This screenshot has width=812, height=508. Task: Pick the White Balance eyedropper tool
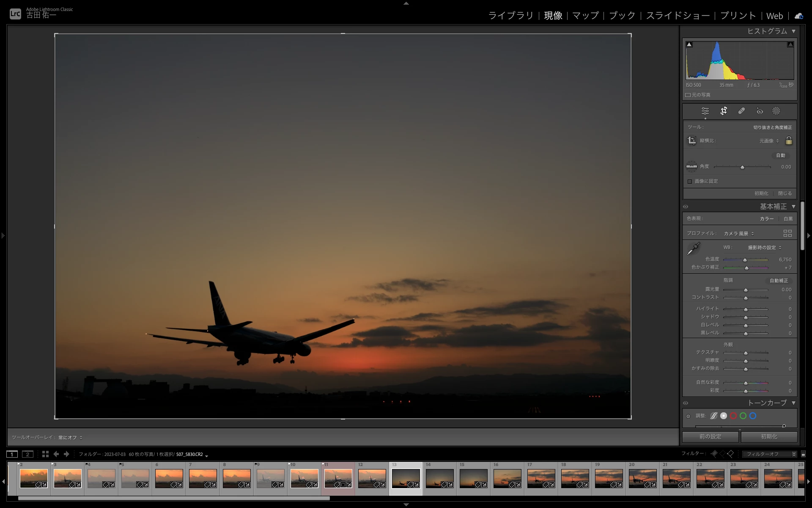[x=693, y=249]
